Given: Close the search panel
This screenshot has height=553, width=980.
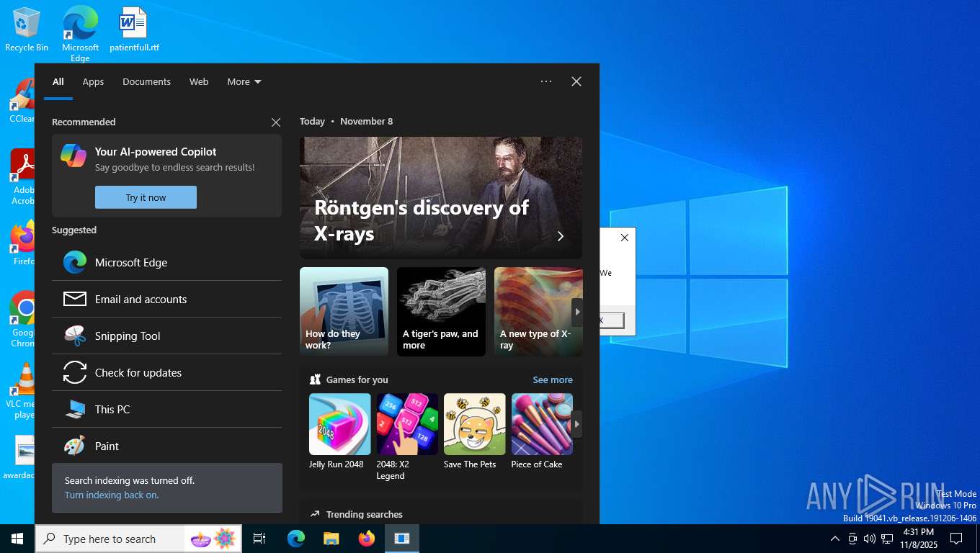Looking at the screenshot, I should [576, 81].
